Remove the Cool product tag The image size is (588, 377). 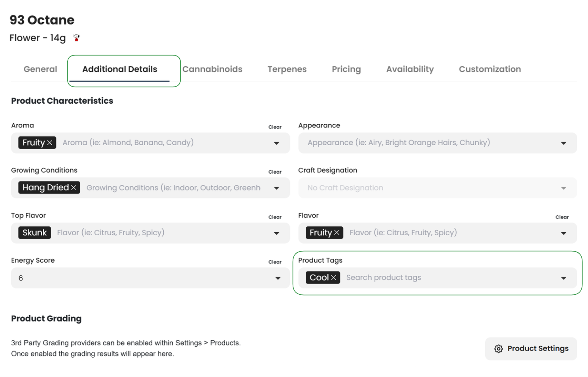334,278
